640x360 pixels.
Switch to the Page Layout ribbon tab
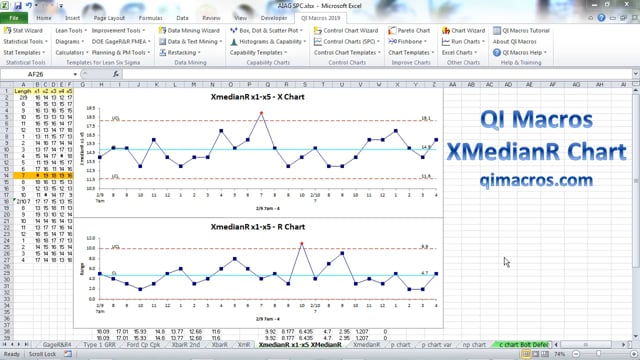click(109, 18)
